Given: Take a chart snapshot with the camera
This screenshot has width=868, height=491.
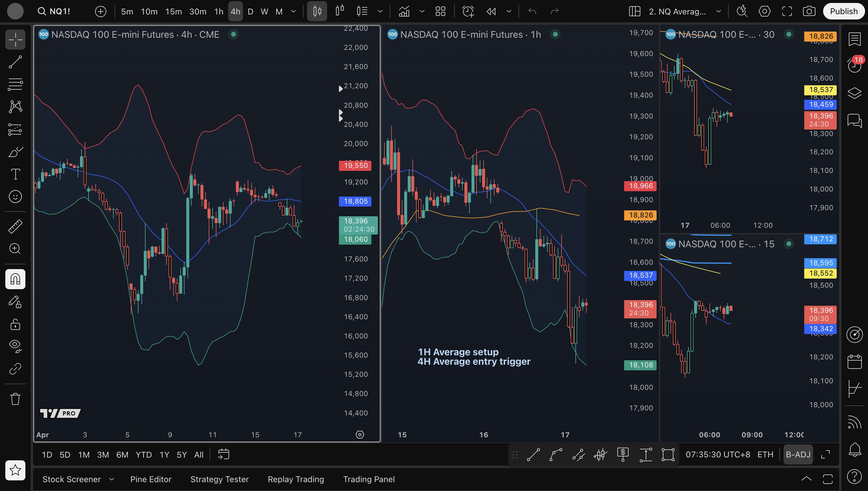Looking at the screenshot, I should click(x=809, y=12).
